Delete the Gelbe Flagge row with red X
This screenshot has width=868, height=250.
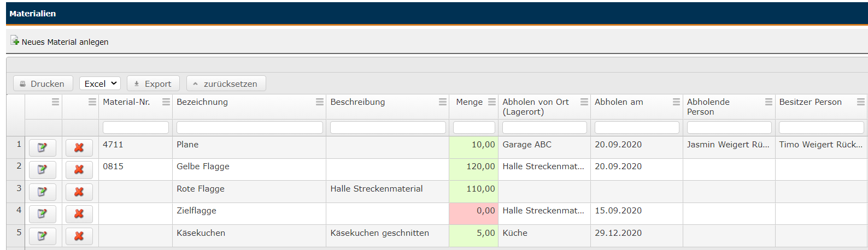79,170
